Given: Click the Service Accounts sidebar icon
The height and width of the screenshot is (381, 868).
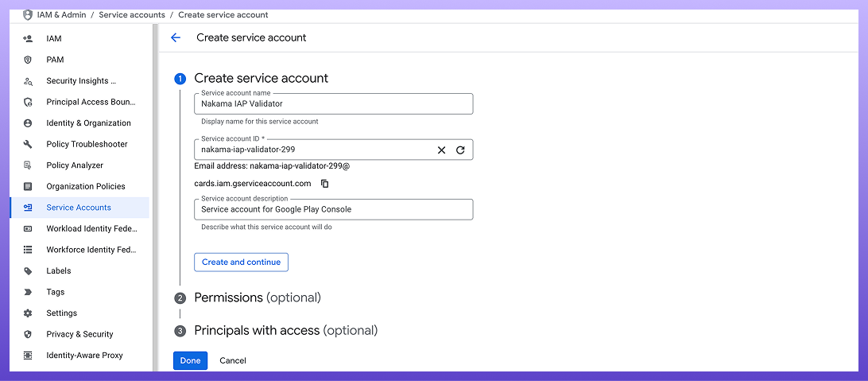Looking at the screenshot, I should point(28,207).
